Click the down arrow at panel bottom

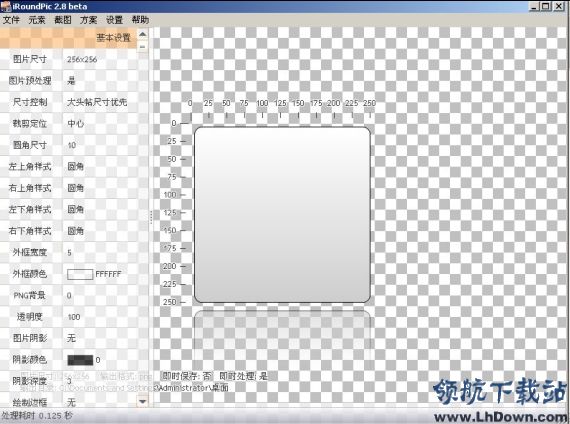tap(142, 401)
